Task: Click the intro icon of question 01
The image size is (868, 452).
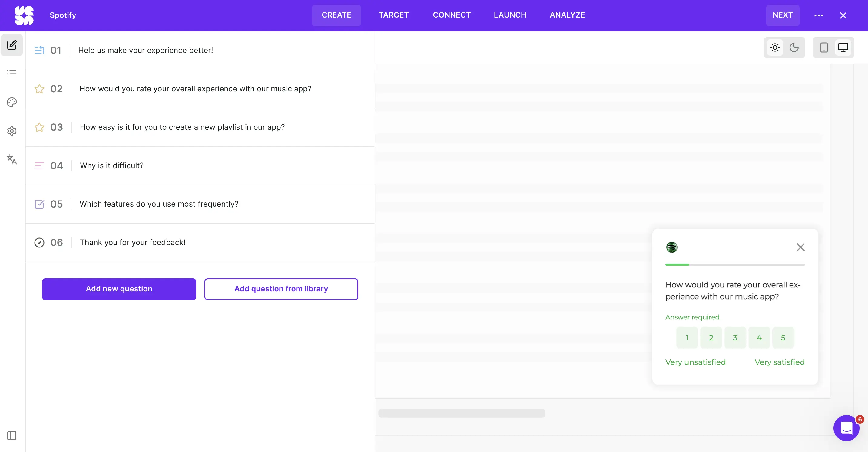Action: point(39,50)
